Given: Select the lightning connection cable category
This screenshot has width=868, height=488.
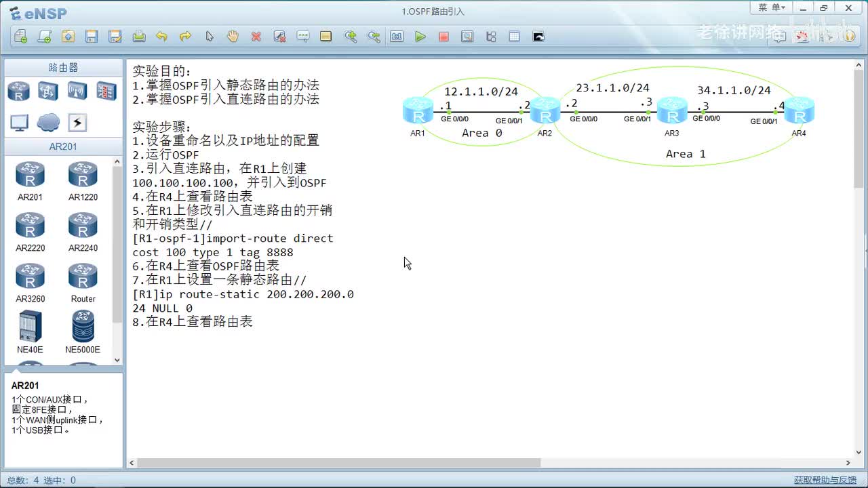Looking at the screenshot, I should point(77,123).
